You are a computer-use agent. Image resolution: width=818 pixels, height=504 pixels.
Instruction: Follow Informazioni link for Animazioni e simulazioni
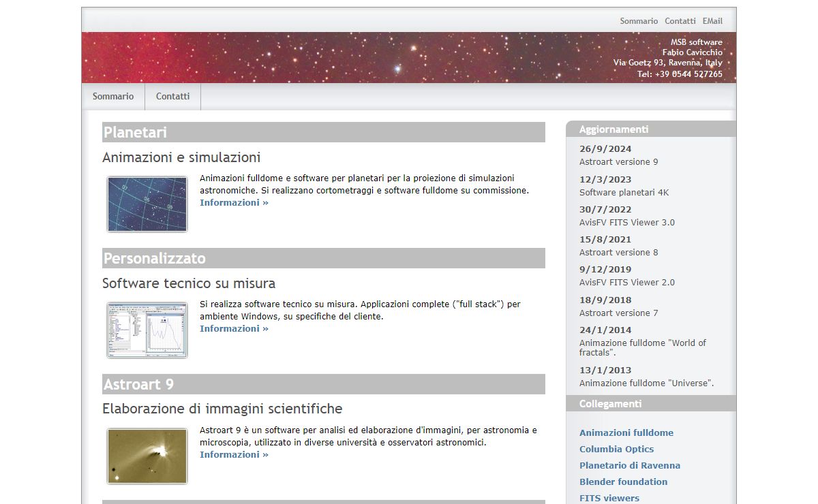[x=234, y=202]
